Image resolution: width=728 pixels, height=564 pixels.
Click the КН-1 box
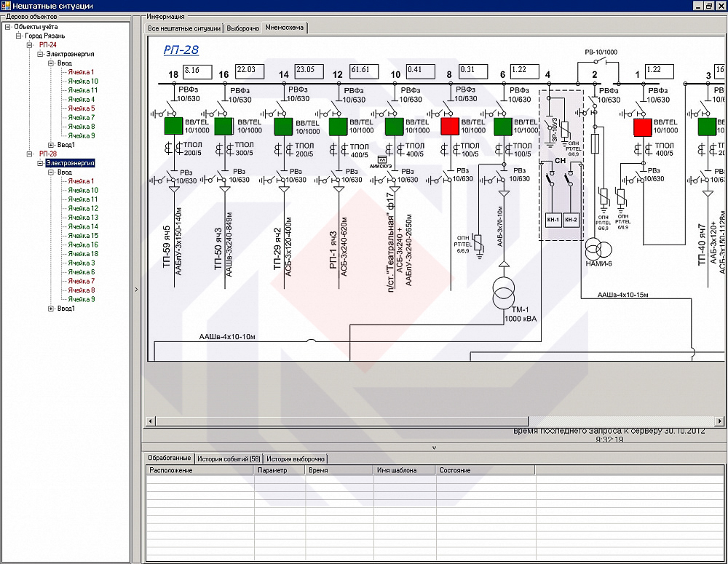point(553,220)
